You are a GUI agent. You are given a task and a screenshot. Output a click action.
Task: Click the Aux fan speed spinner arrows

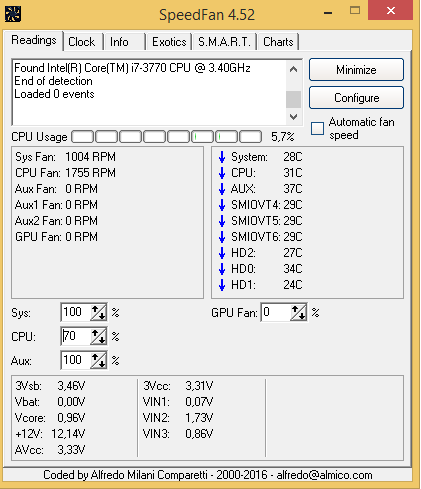point(98,360)
